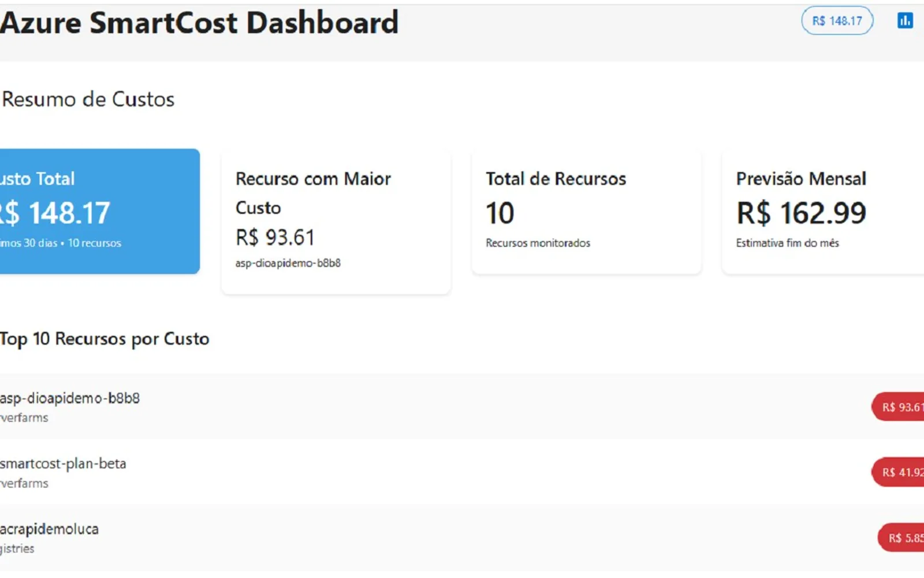
Task: Click the R$ 148.17 header badge
Action: (x=837, y=21)
